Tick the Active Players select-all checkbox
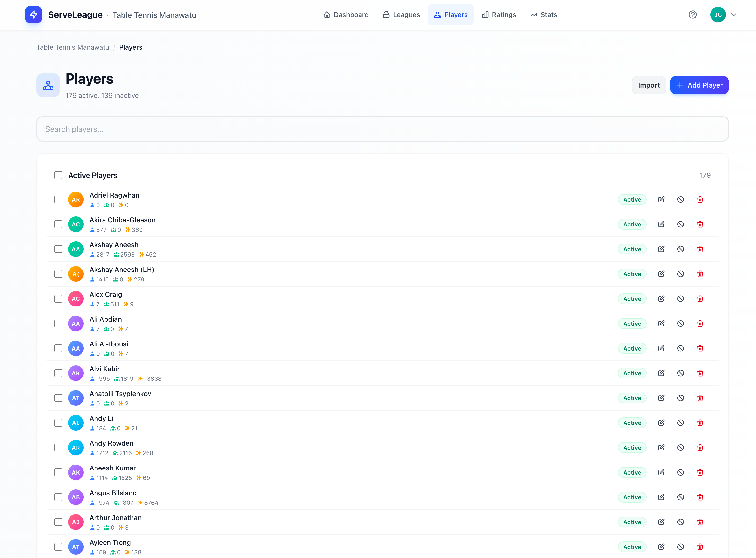This screenshot has width=756, height=558. [x=58, y=175]
